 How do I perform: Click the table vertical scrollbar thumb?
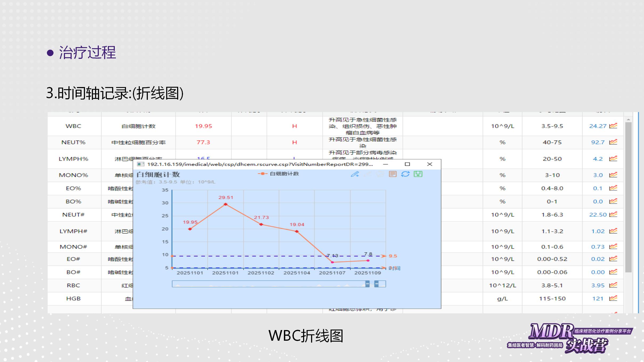coord(628,197)
